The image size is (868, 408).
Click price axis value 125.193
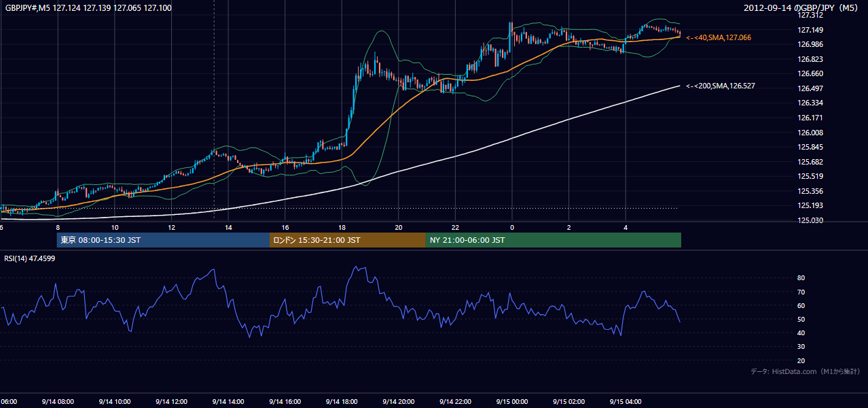(x=810, y=205)
